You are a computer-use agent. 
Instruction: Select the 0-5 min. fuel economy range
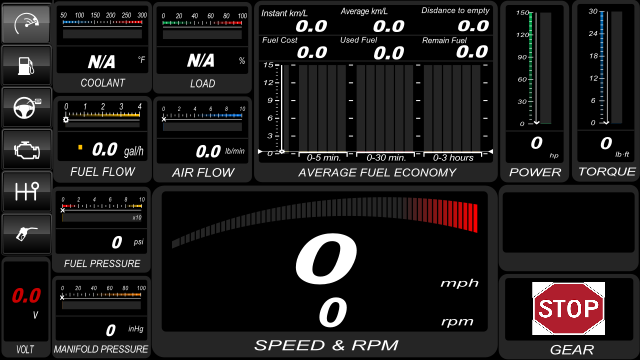[x=322, y=157]
